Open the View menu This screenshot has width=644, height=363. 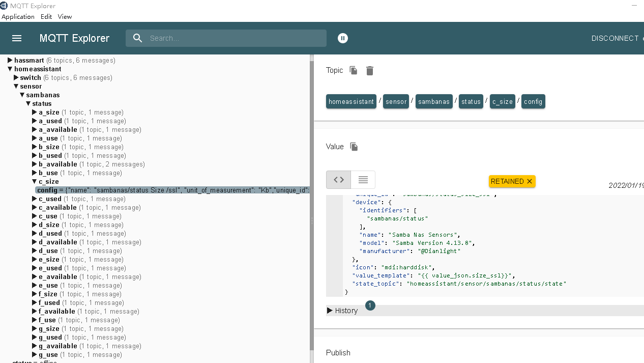pos(65,16)
